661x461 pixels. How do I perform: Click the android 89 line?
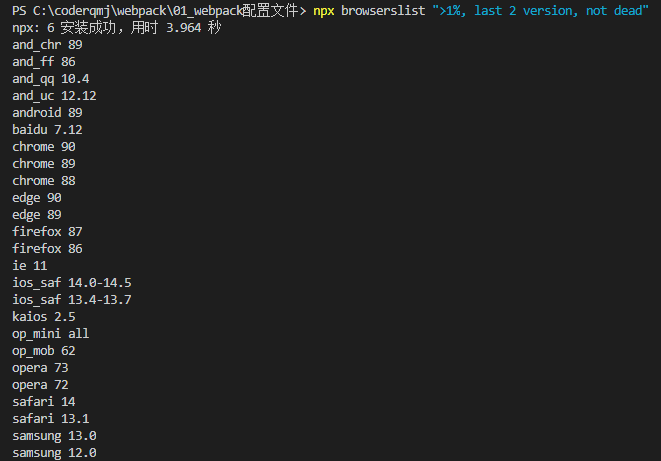[x=47, y=113]
